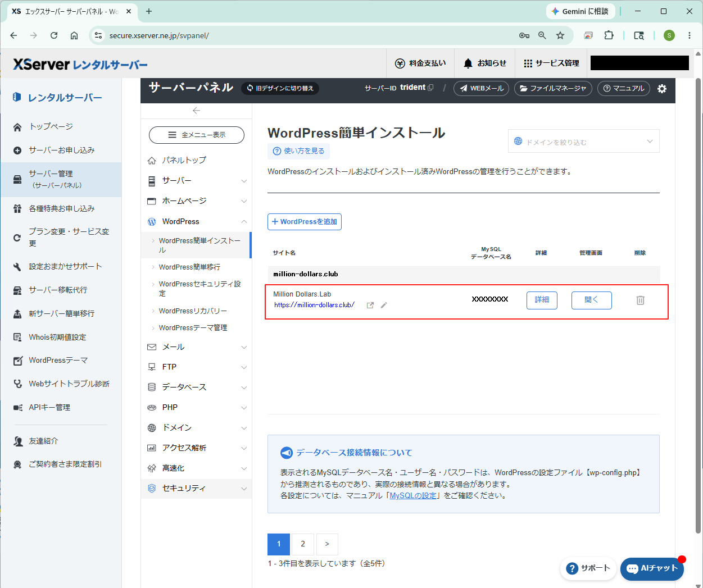The height and width of the screenshot is (588, 703).
Task: Click 全メニュー表示 button
Action: pos(197,135)
